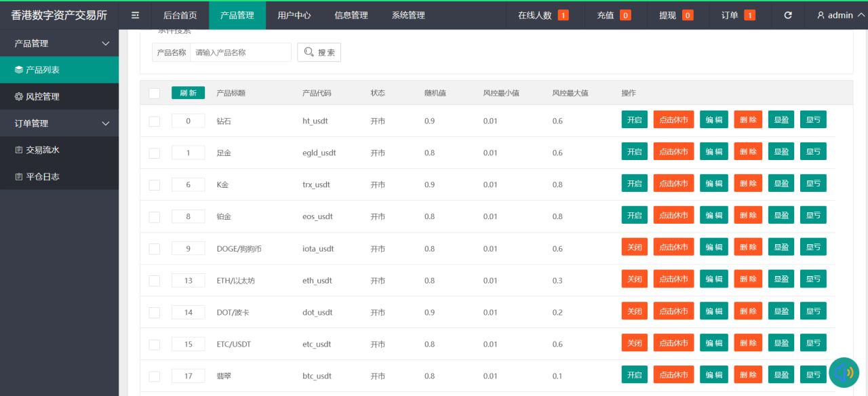Toggle the select-all checkbox in table header
The image size is (868, 396).
click(x=155, y=94)
